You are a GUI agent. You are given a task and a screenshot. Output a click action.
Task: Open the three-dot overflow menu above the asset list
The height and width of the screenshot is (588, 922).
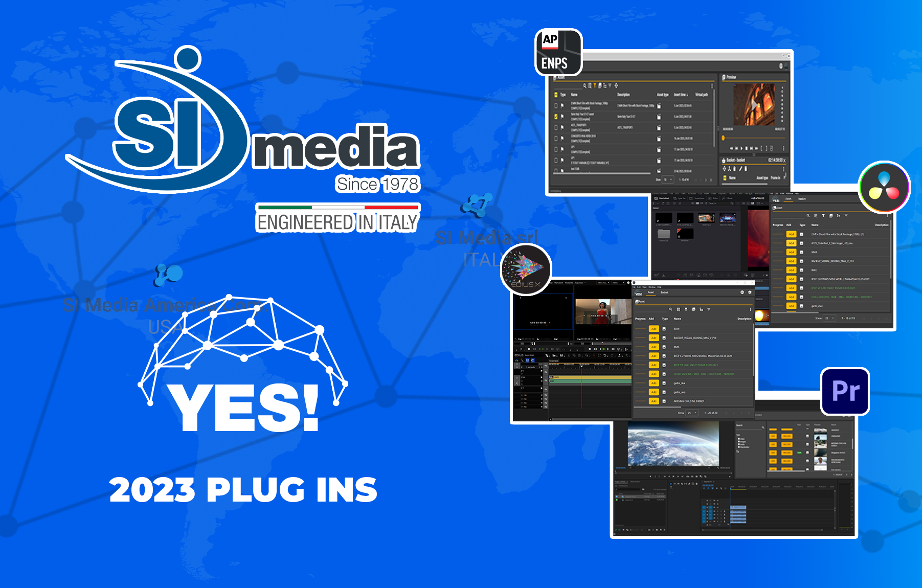(x=750, y=309)
